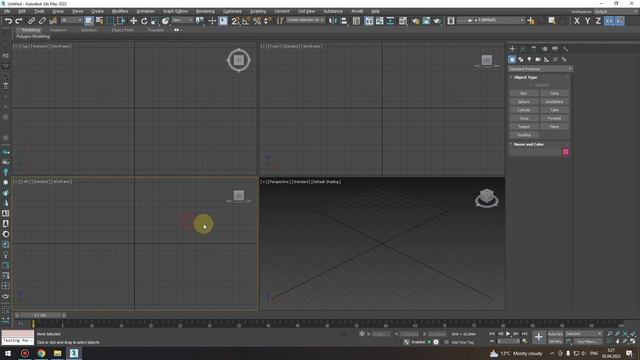Click the Cone primitive button

click(554, 93)
